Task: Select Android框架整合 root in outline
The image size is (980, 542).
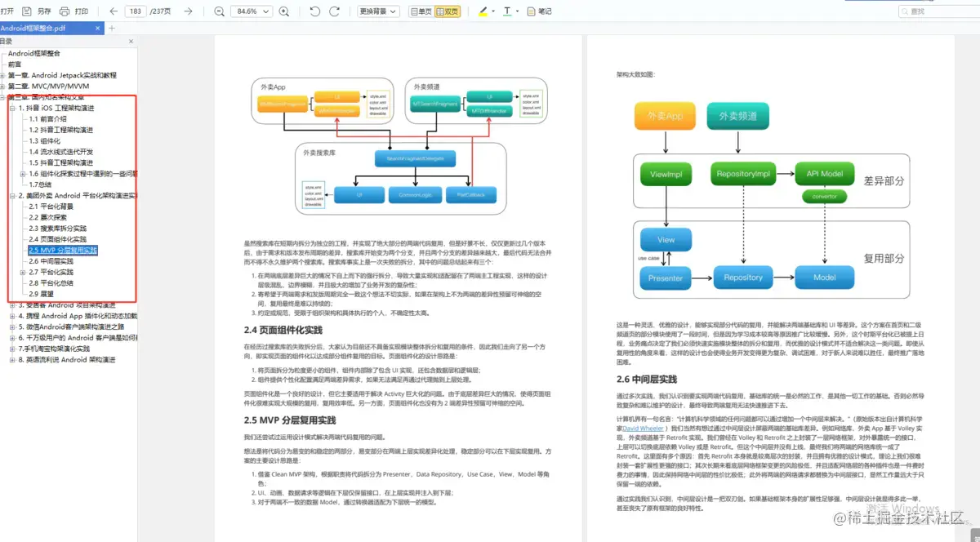Action: (x=34, y=53)
